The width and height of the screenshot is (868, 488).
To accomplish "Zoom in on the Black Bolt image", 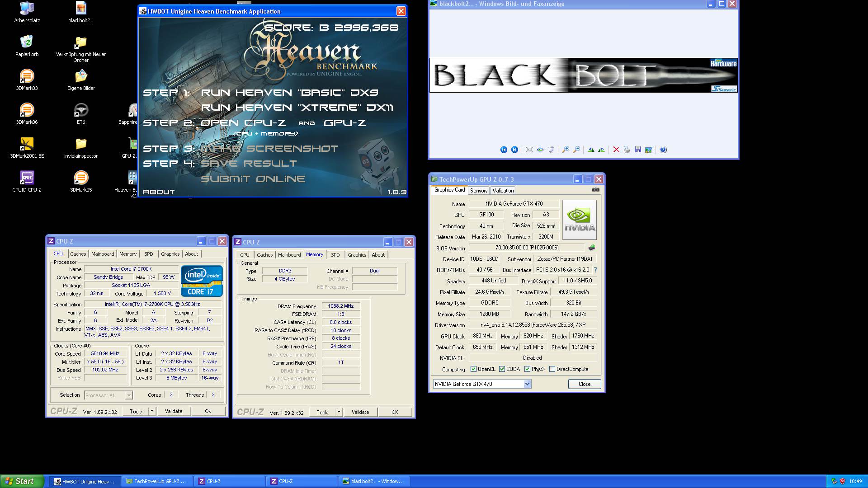I will click(566, 150).
